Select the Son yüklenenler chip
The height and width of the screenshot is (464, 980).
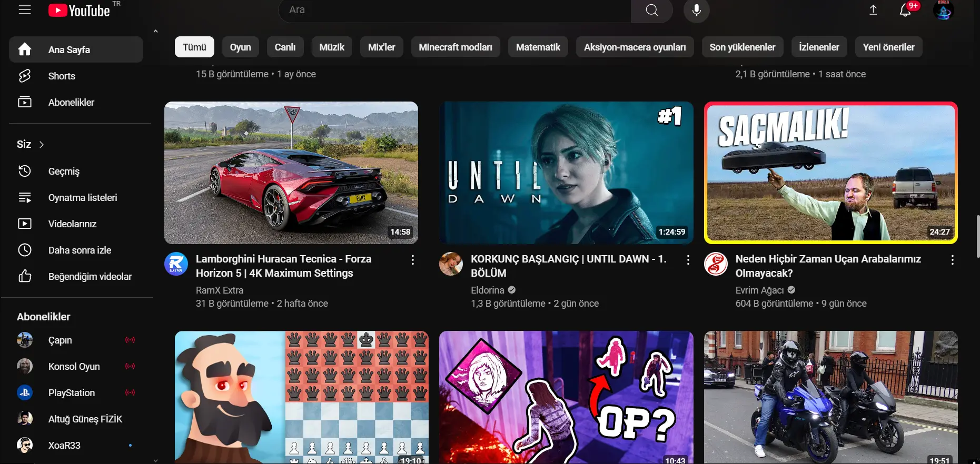click(743, 47)
